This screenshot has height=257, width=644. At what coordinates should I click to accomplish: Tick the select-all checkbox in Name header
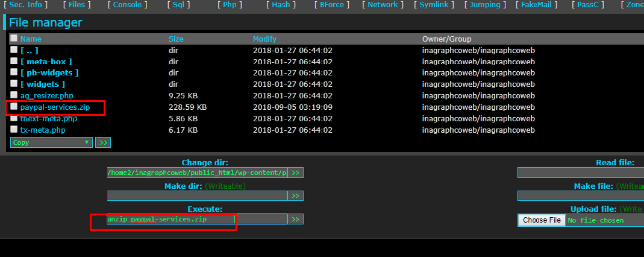point(14,39)
